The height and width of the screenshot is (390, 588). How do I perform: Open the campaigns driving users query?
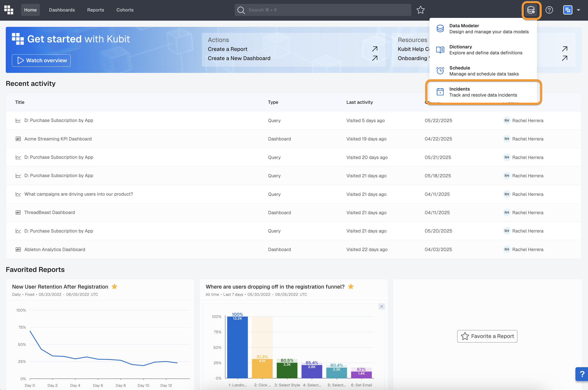79,194
